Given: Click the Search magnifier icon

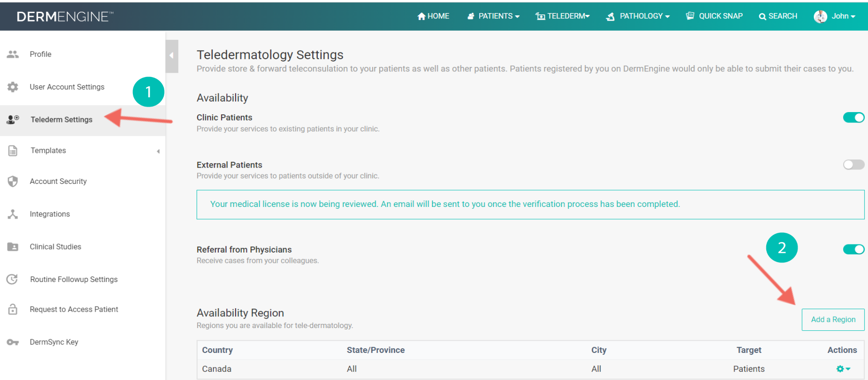Looking at the screenshot, I should (762, 17).
